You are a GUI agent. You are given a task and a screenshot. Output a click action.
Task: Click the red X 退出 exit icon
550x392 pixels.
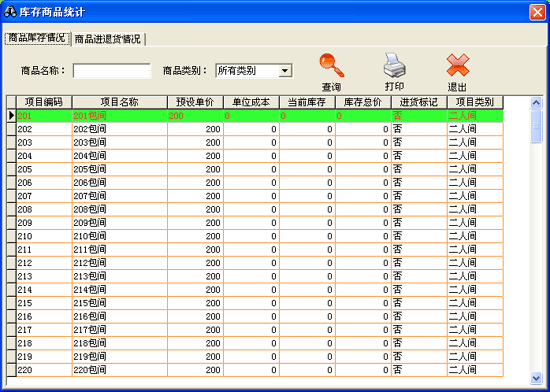point(458,65)
